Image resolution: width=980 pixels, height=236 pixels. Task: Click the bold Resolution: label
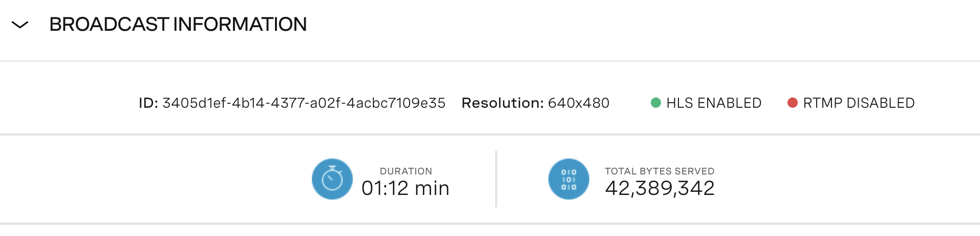click(x=502, y=103)
